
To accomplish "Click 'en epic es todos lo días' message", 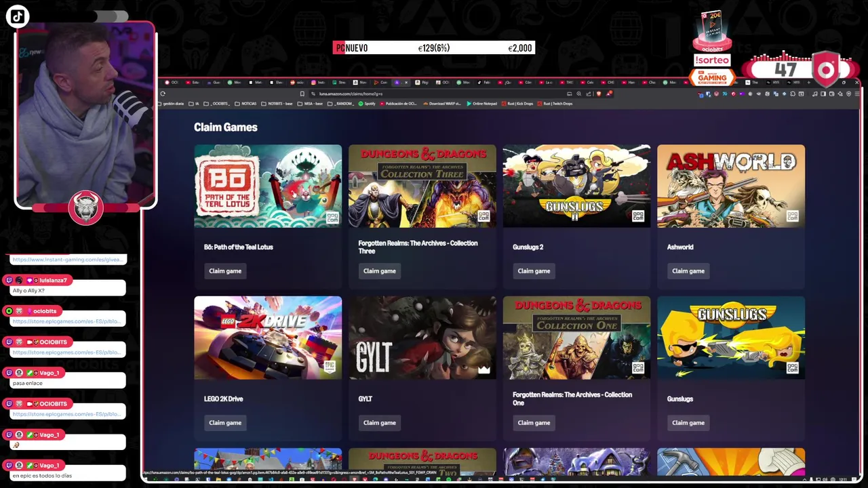I will 42,476.
